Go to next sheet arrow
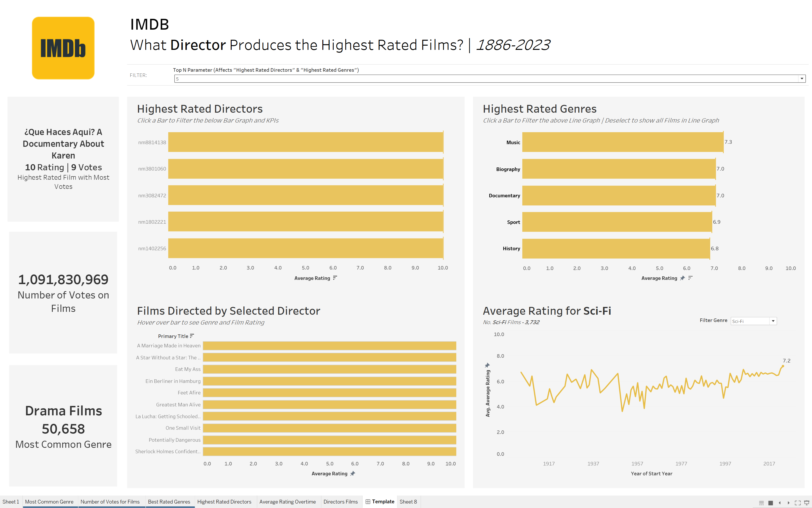The height and width of the screenshot is (508, 812). coord(789,503)
